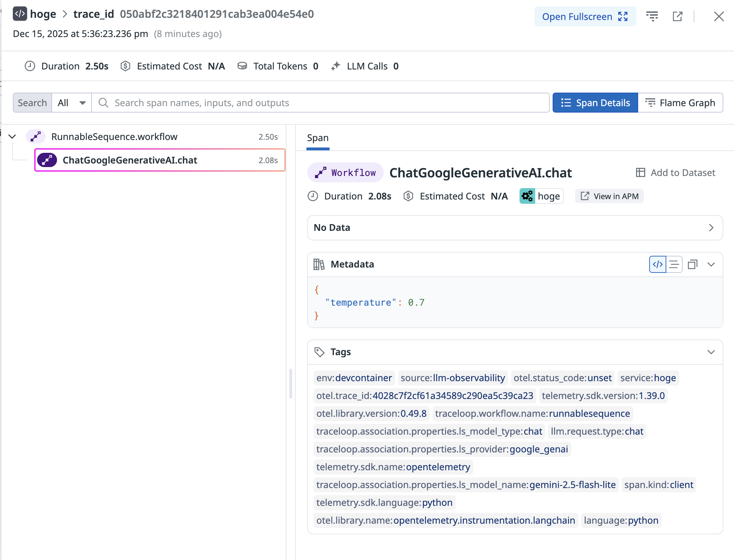This screenshot has height=560, width=734.
Task: Select the Span tab
Action: tap(317, 138)
